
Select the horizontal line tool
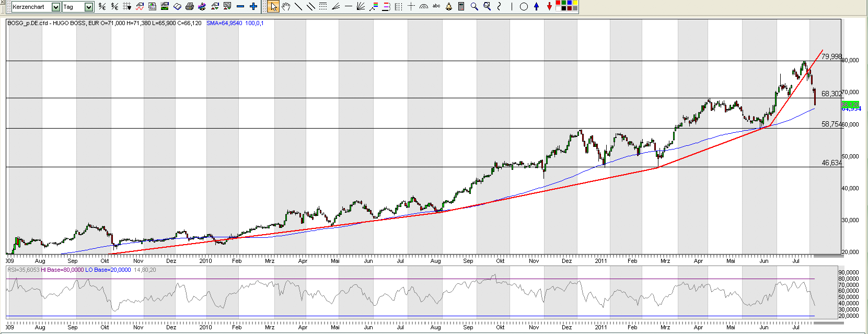coord(349,6)
